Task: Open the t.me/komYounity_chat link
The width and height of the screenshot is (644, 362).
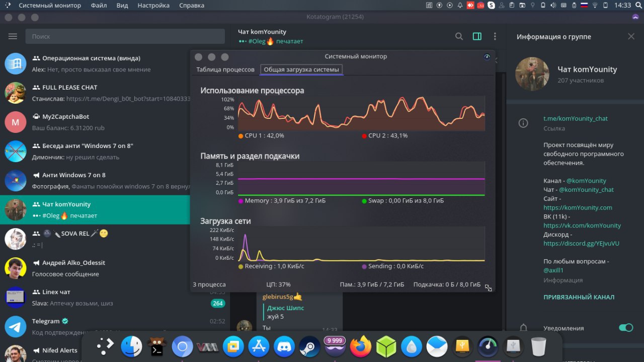Action: [576, 118]
